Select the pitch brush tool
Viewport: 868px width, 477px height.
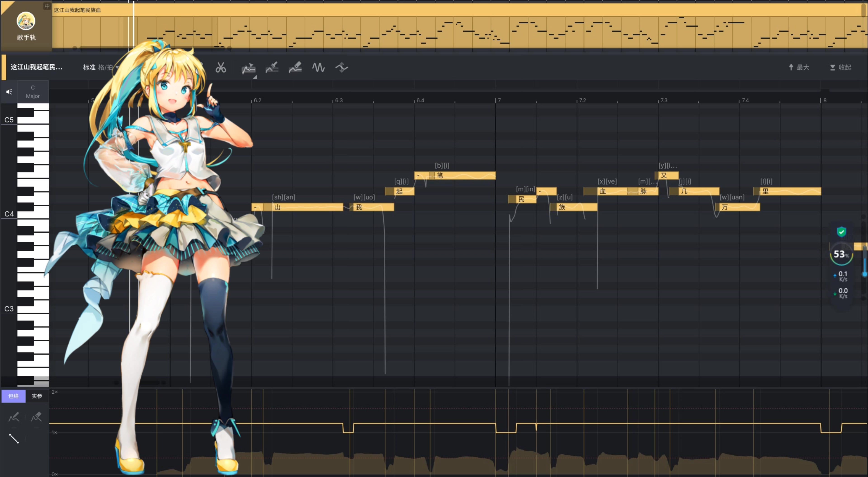pos(272,67)
